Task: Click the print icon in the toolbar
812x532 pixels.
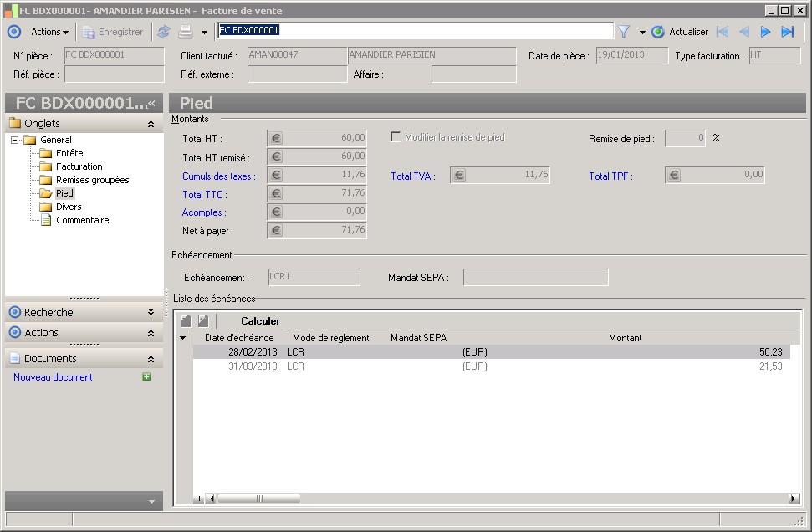Action: tap(186, 32)
